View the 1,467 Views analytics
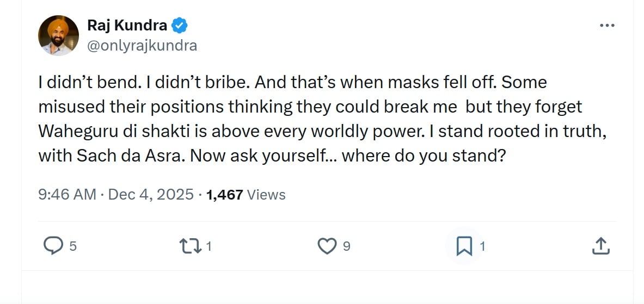 click(x=246, y=194)
